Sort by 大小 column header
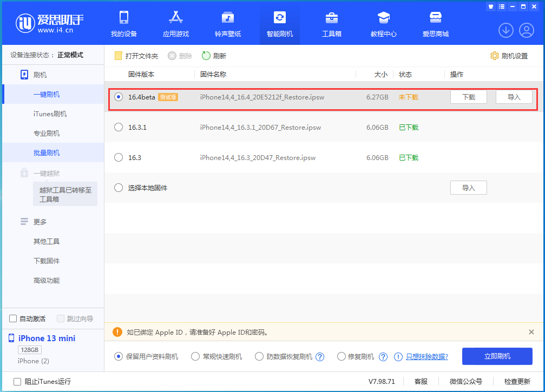This screenshot has height=392, width=545. click(381, 74)
